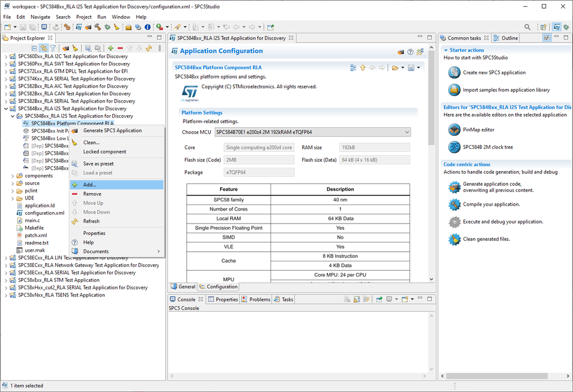Click the outline tree icon in Platform Component header
Image resolution: width=573 pixels, height=392 pixels.
[x=353, y=68]
